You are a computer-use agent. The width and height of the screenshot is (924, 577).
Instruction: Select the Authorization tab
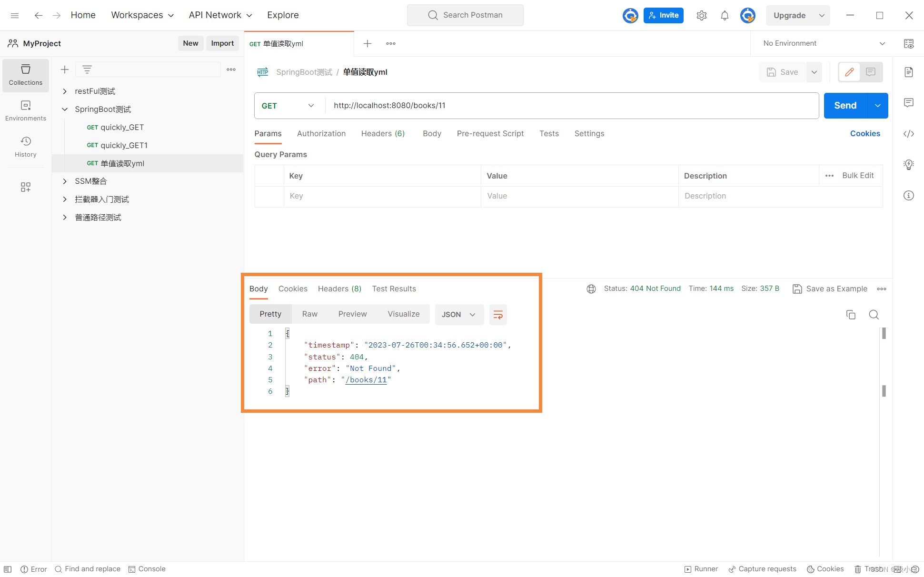(x=322, y=134)
